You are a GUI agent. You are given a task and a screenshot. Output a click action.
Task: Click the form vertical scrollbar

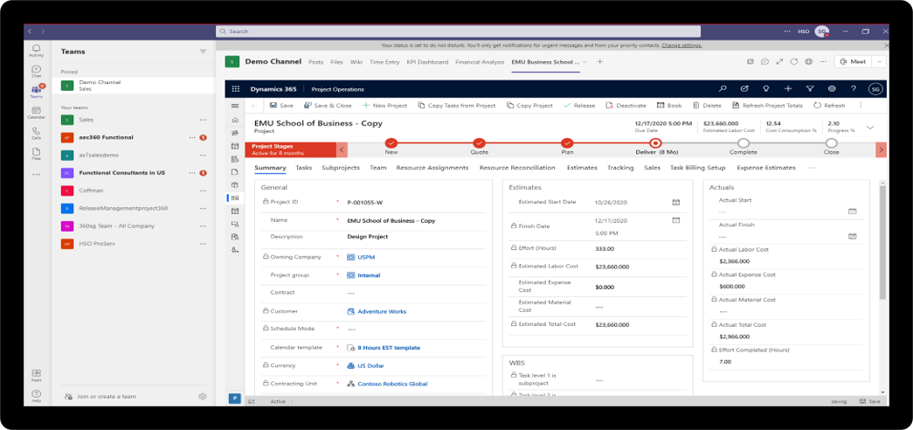pos(883,243)
